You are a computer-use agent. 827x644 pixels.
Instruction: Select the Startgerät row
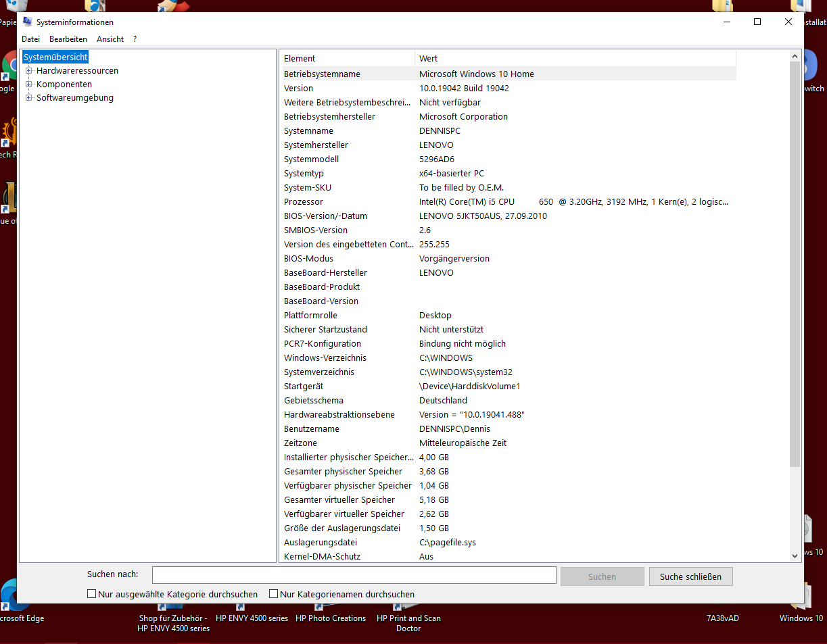pyautogui.click(x=509, y=387)
